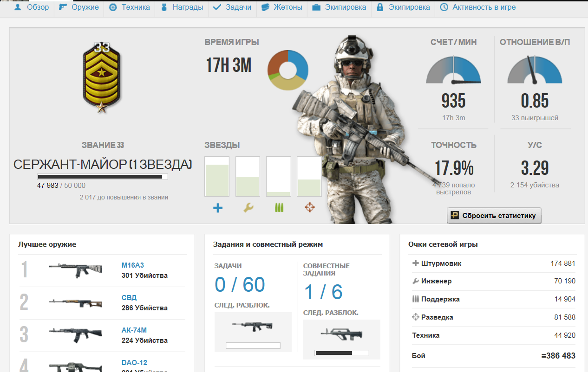Open Экипировка tab with padlock icon
The height and width of the screenshot is (372, 588).
[x=403, y=7]
